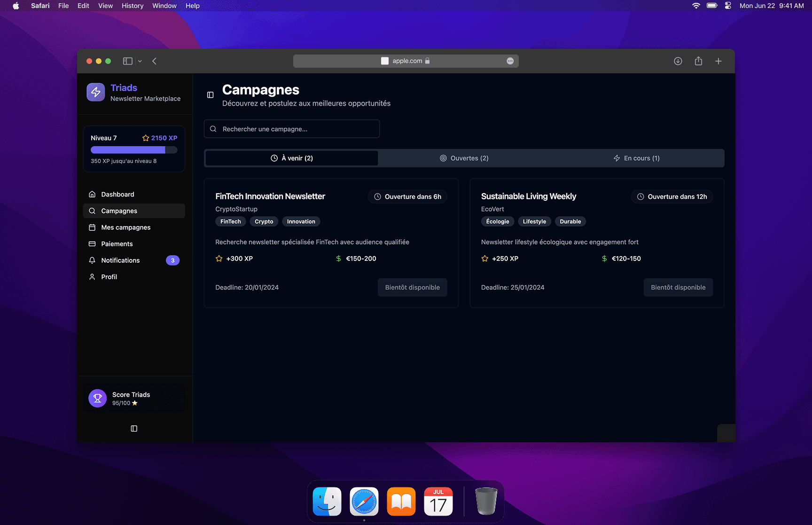Click the Score Triads trophy icon
This screenshot has height=525, width=812.
[x=97, y=398]
